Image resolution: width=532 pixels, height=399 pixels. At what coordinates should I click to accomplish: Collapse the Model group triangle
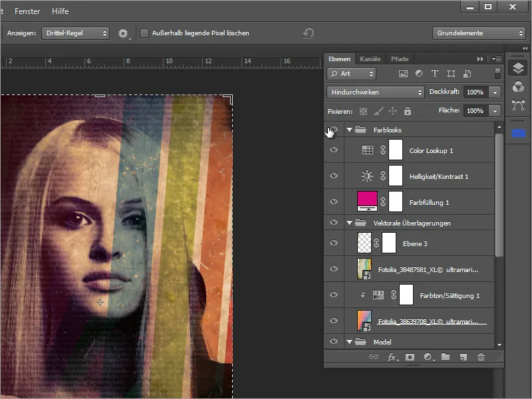[x=349, y=342]
